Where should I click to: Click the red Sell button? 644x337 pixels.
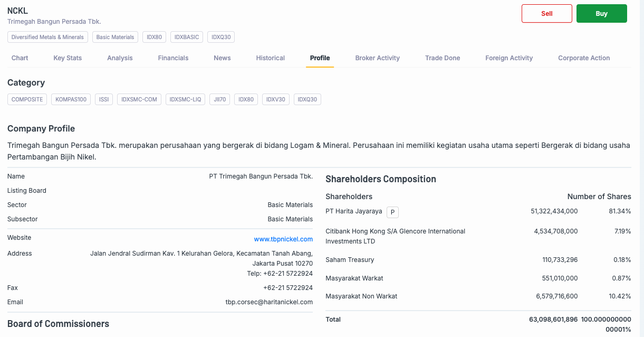click(546, 14)
